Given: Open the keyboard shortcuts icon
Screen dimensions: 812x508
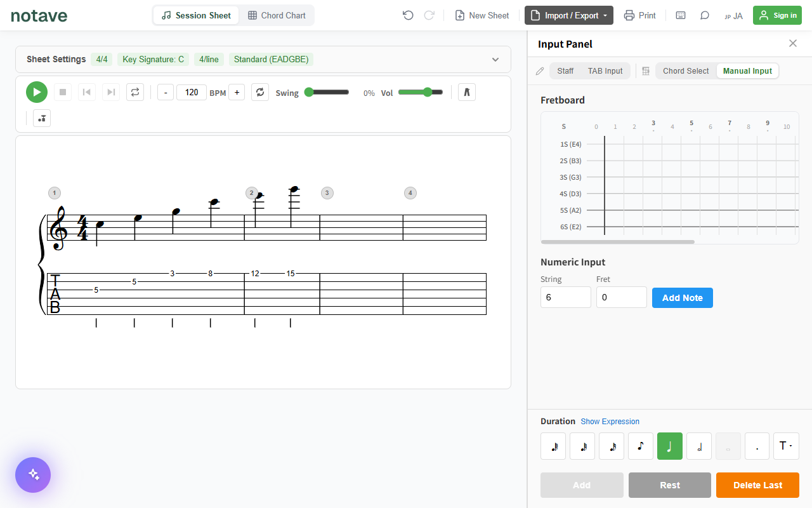Looking at the screenshot, I should coord(681,15).
